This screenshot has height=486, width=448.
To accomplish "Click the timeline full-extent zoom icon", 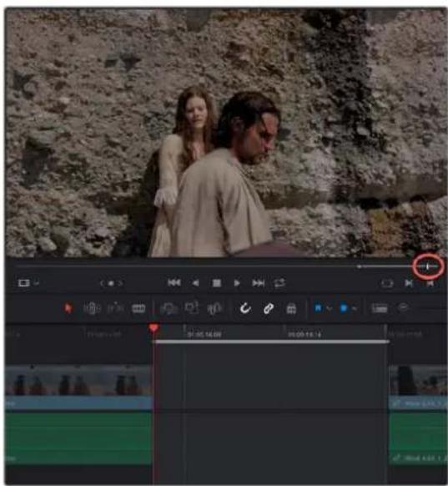I will click(x=380, y=308).
